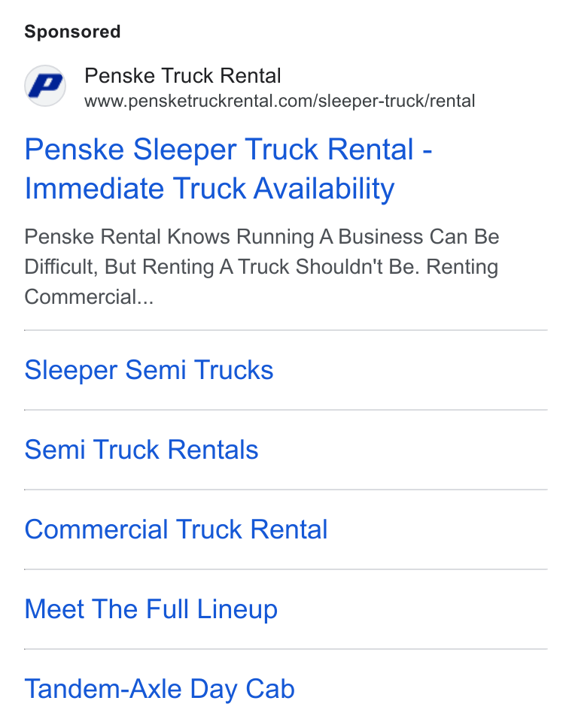This screenshot has height=728, width=572.
Task: Select the Commercial Truck Rental sitelink
Action: point(176,529)
